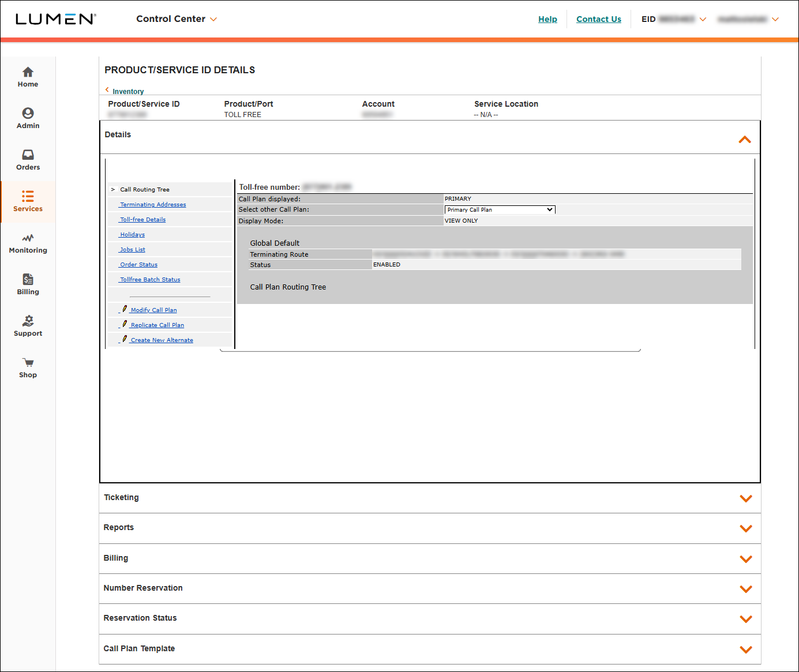Click the Shop cart icon

coord(28,367)
